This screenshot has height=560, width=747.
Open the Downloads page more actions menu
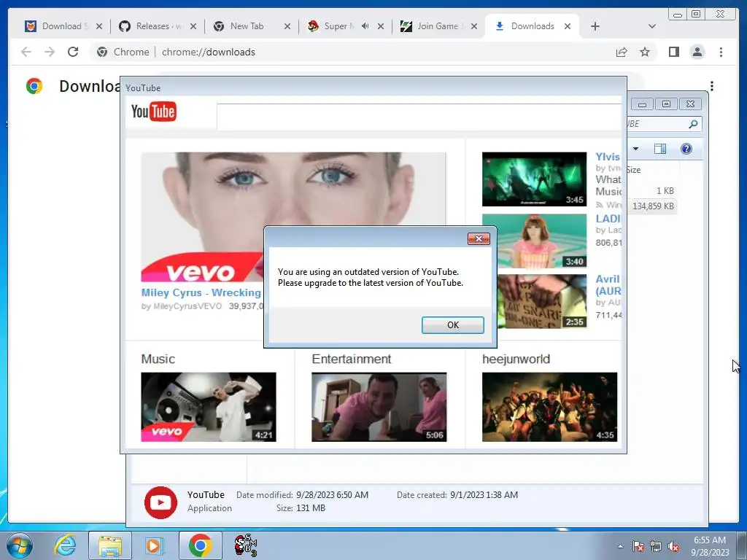click(712, 86)
